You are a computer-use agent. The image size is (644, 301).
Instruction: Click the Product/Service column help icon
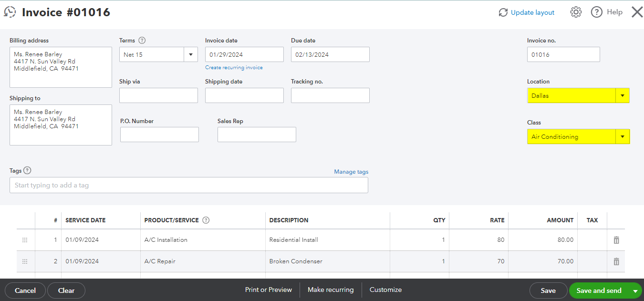click(x=206, y=220)
